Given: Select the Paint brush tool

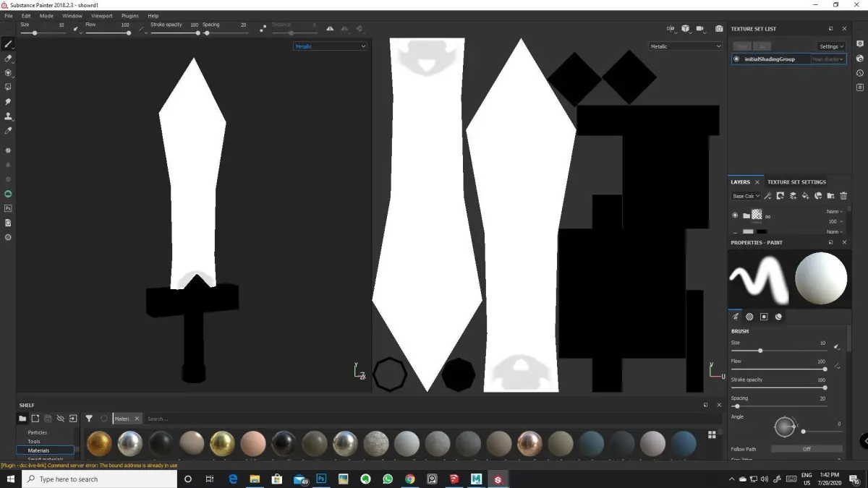Looking at the screenshot, I should pyautogui.click(x=8, y=44).
